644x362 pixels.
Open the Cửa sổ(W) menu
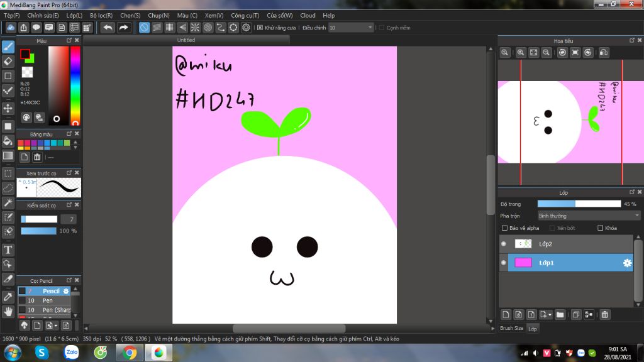pos(280,16)
